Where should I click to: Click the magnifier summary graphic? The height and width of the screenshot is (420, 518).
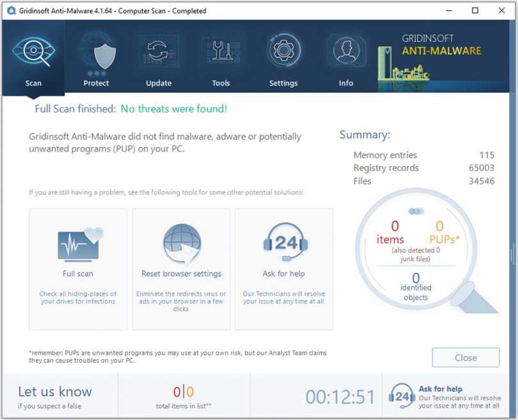pyautogui.click(x=416, y=249)
